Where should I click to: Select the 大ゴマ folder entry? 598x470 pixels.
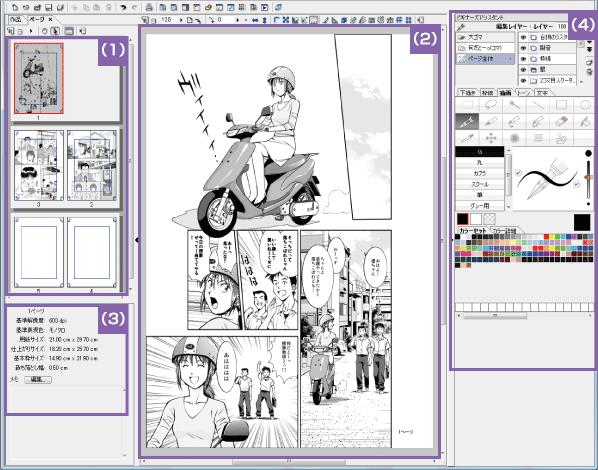485,37
